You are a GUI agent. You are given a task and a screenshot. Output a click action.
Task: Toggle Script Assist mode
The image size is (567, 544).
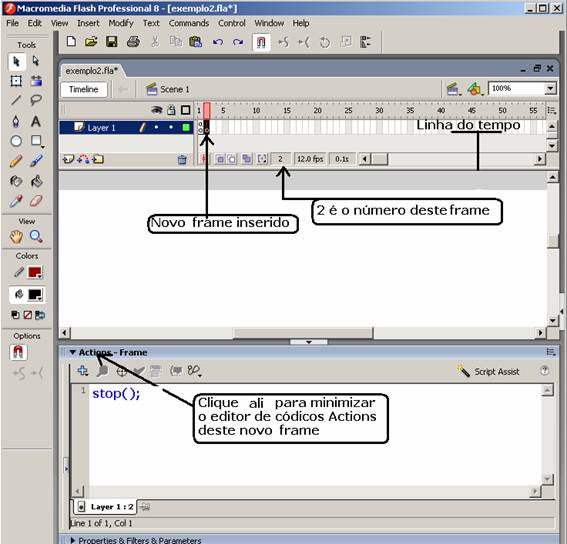coord(488,371)
